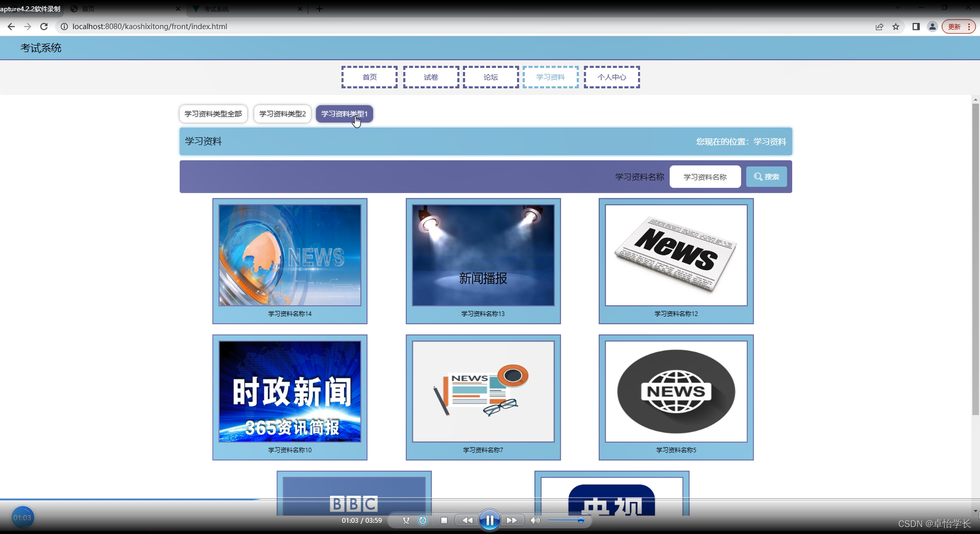
Task: Go back using the browser back arrow
Action: click(11, 27)
